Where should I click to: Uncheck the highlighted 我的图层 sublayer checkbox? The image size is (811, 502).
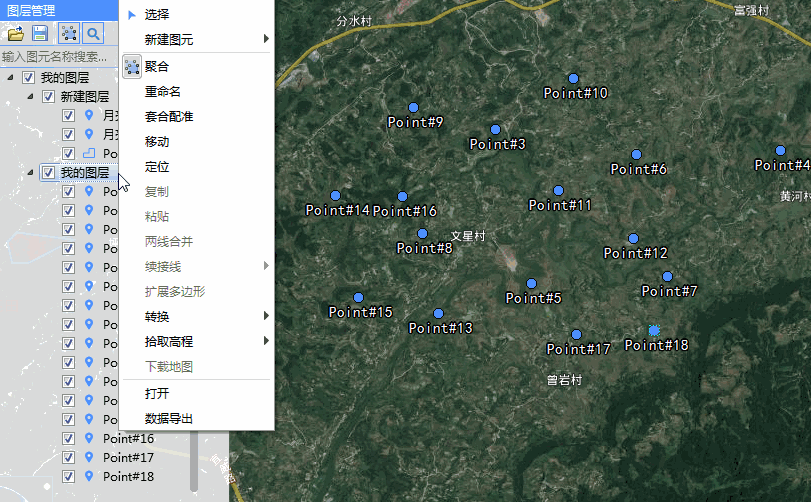48,172
